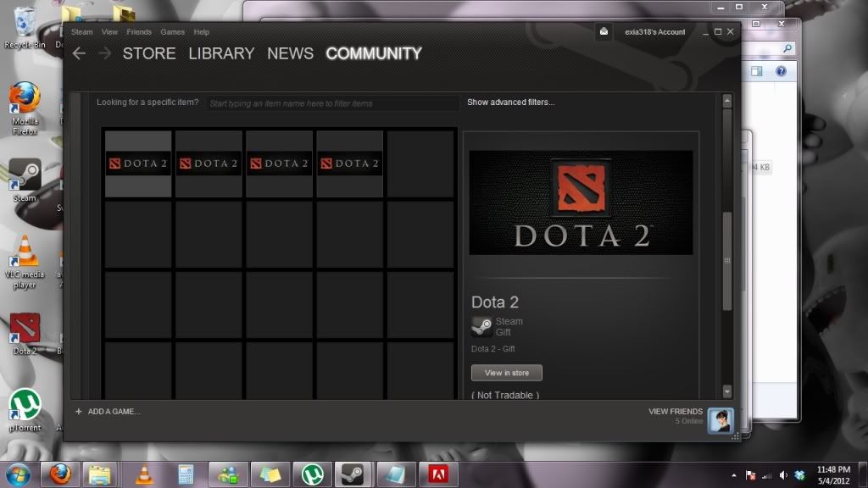Click the Windows Start button
Viewport: 868px width, 488px height.
click(x=18, y=474)
